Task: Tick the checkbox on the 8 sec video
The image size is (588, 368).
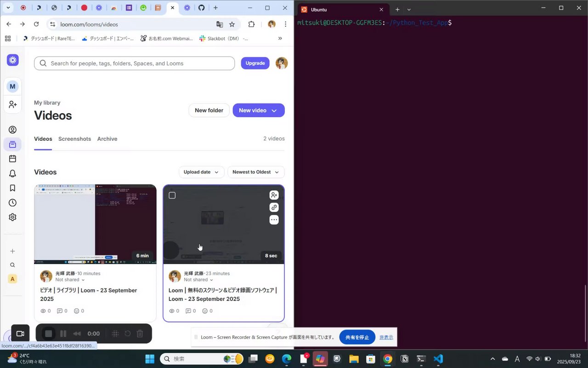Action: click(x=172, y=195)
